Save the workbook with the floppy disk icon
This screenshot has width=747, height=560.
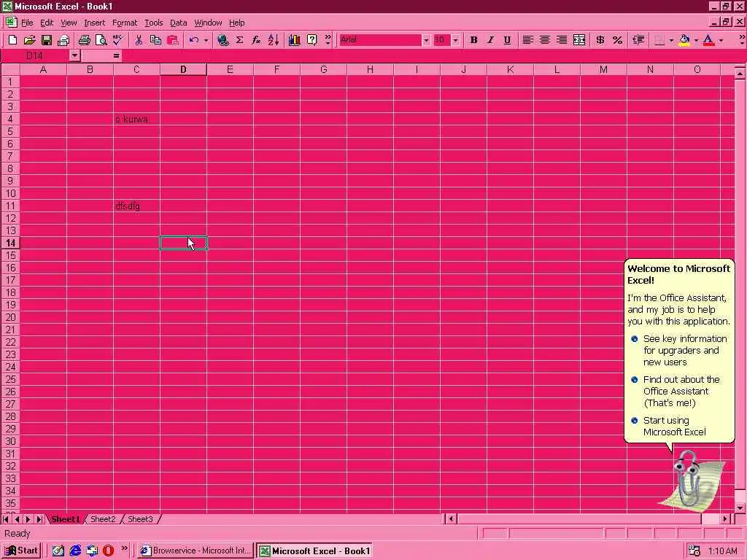coord(46,40)
